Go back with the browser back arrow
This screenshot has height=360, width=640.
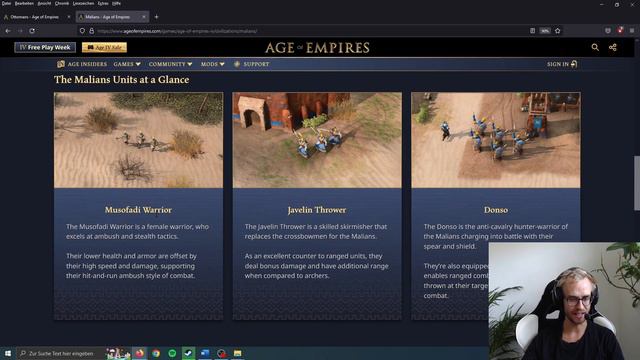point(8,31)
